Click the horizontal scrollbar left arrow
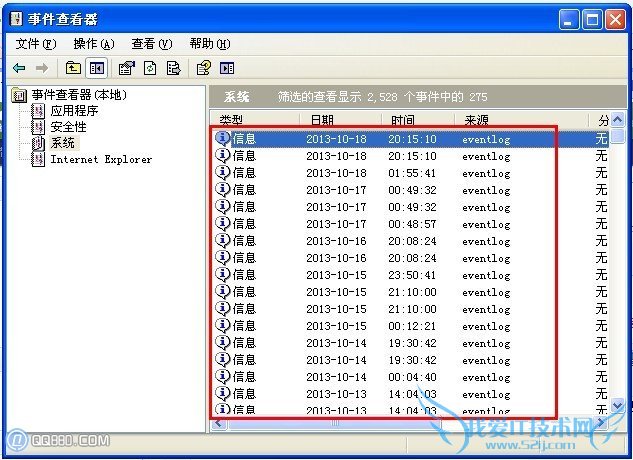 tap(219, 423)
